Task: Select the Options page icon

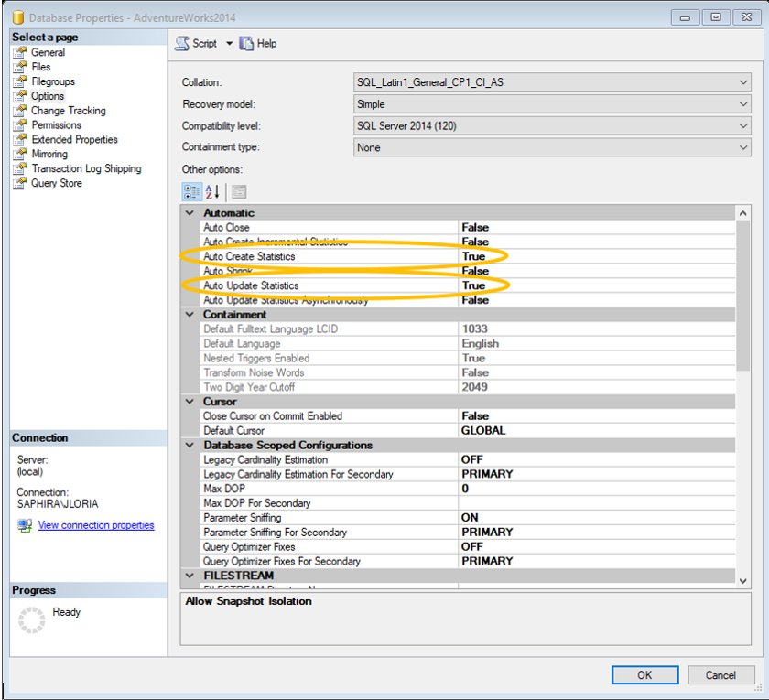Action: pos(20,96)
